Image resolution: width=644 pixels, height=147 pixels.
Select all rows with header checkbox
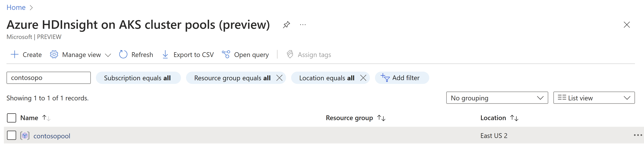tap(12, 118)
